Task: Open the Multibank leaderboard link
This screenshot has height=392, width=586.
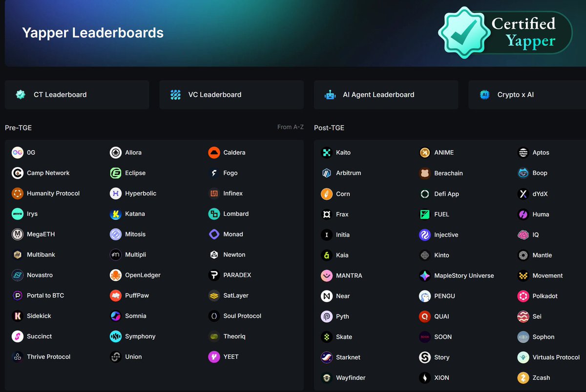Action: click(x=33, y=255)
